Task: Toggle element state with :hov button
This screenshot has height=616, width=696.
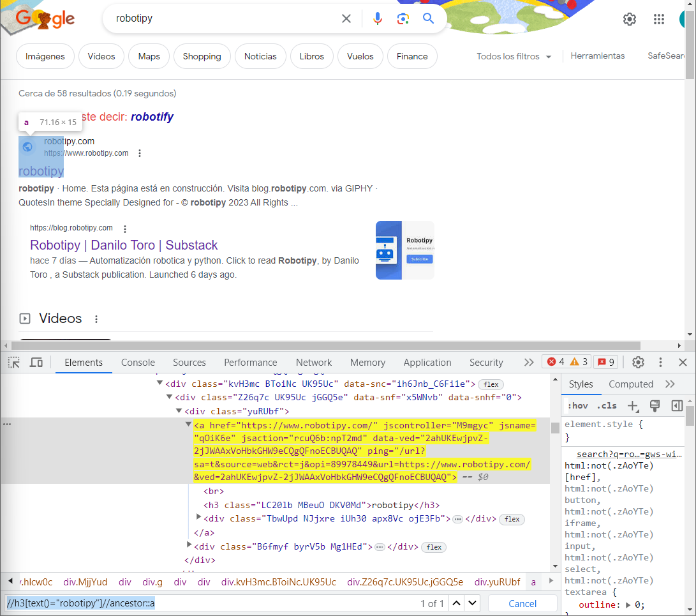Action: click(x=578, y=405)
